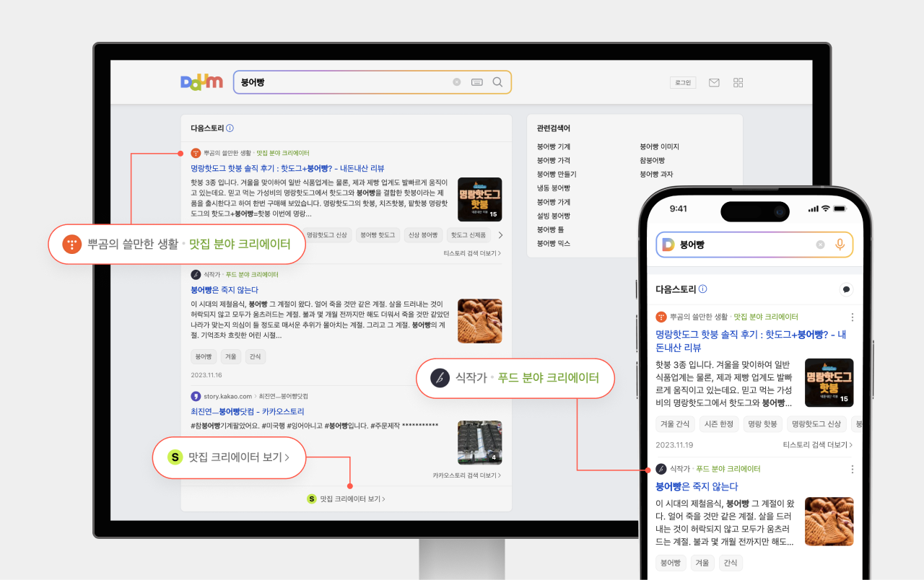Tap the 명랑핫도그 핫붕 thumbnail on phone
The width and height of the screenshot is (924, 580).
(x=829, y=382)
